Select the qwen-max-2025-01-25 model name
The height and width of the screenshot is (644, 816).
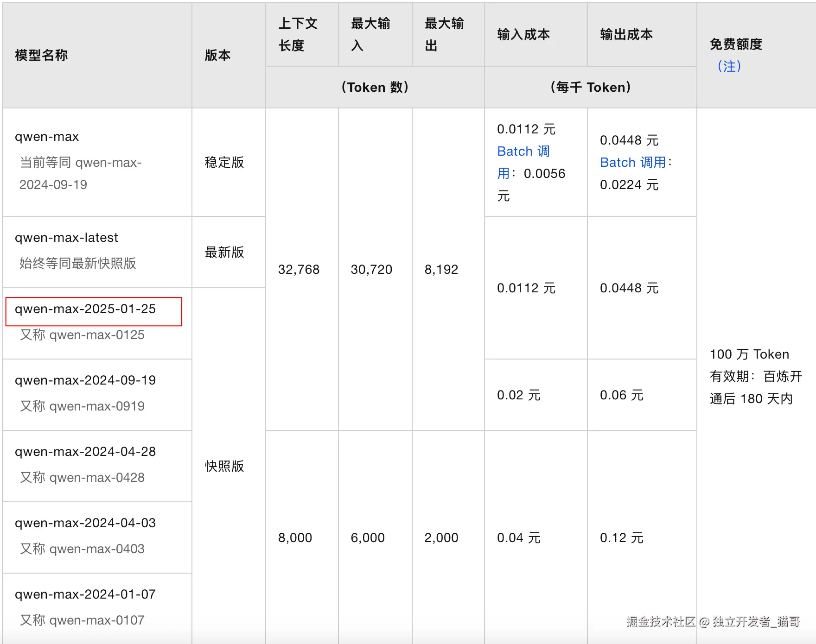tap(85, 309)
